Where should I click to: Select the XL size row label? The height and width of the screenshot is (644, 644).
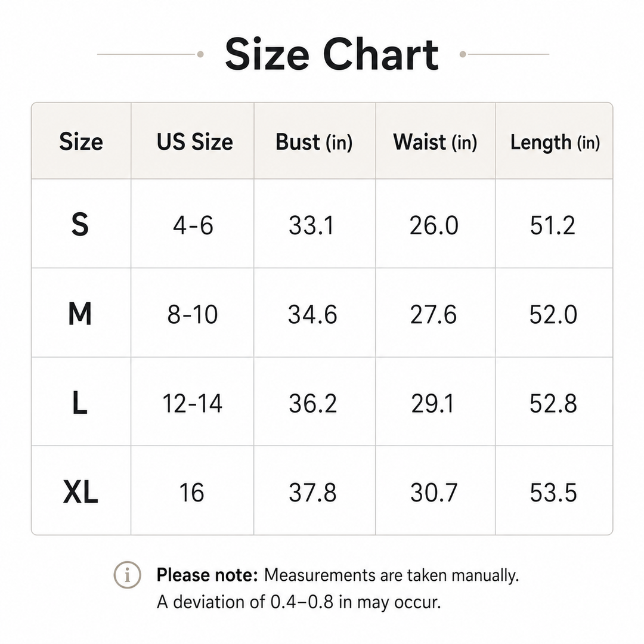click(80, 492)
